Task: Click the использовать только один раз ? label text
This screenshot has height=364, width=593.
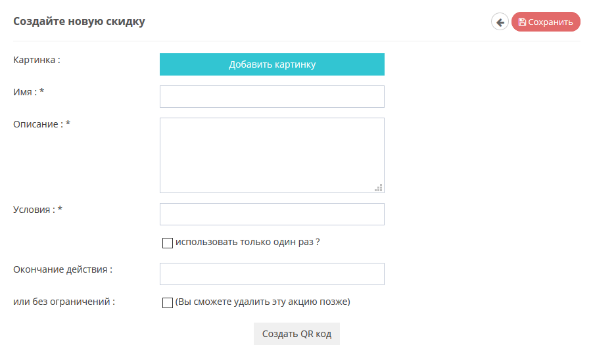Action: point(247,242)
